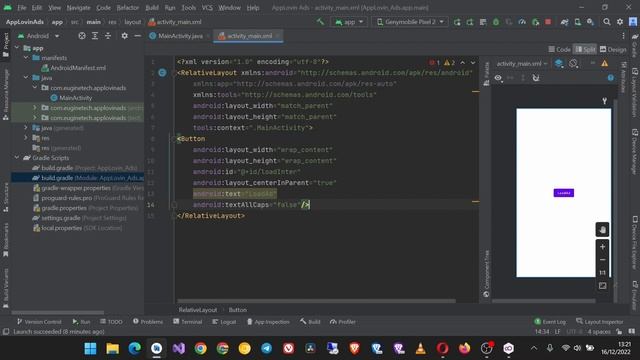Open the Layout Inspector tool window

pyautogui.click(x=600, y=322)
